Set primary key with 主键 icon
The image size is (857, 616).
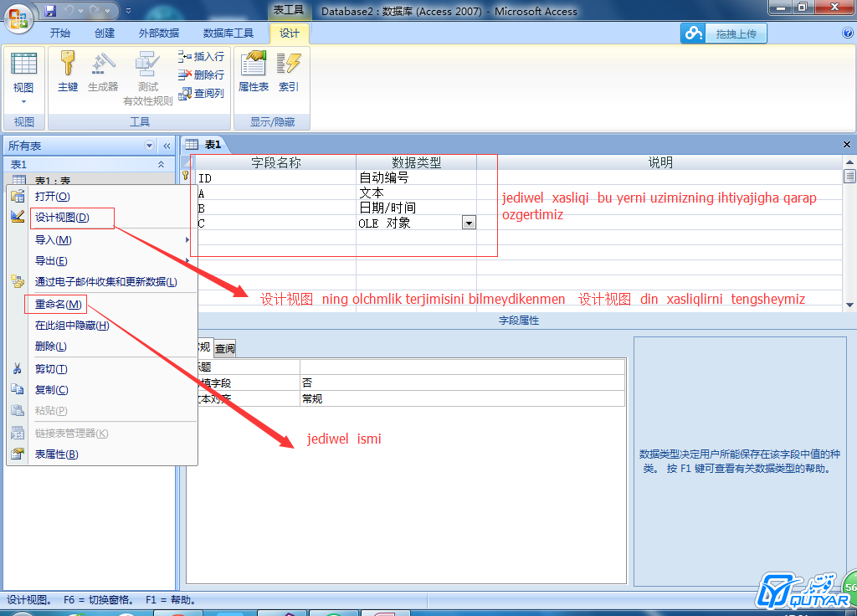(68, 72)
